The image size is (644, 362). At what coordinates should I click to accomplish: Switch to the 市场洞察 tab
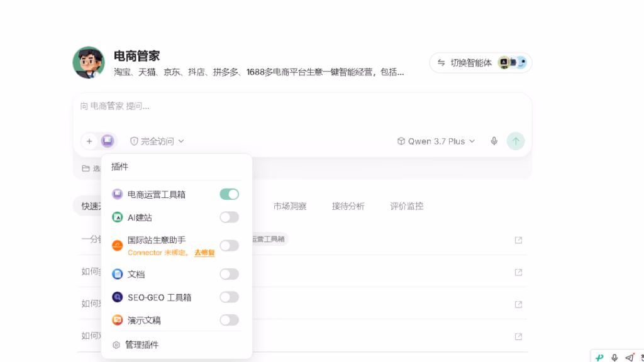pyautogui.click(x=290, y=206)
